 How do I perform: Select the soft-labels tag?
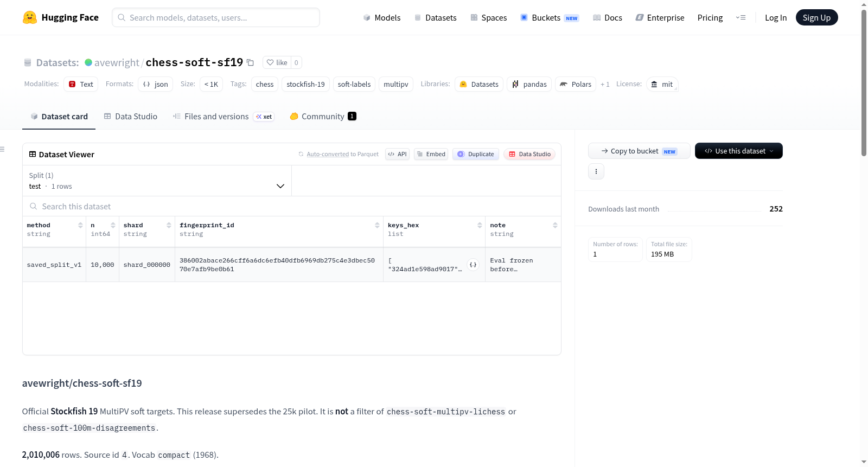[x=354, y=84]
